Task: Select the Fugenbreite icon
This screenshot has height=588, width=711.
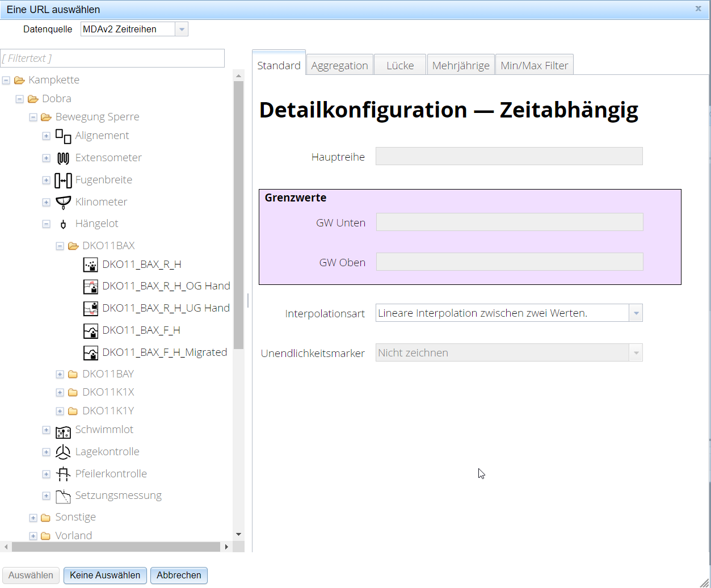Action: (x=63, y=179)
